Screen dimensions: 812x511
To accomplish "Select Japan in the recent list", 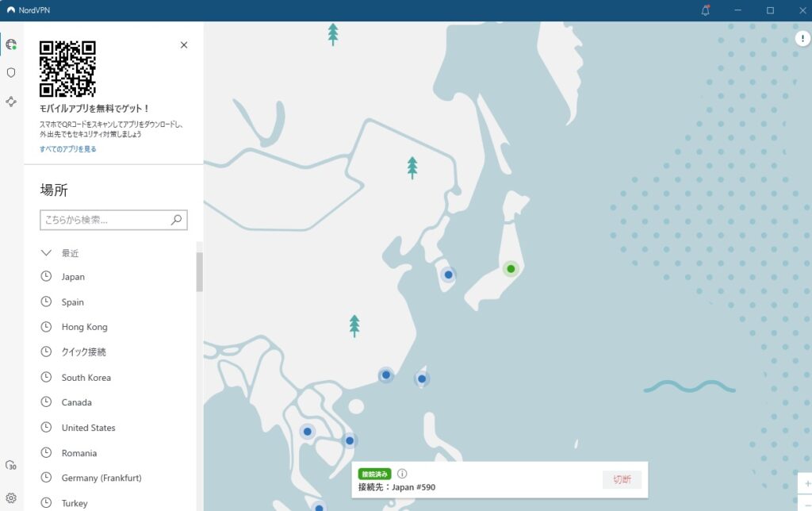I will click(73, 277).
